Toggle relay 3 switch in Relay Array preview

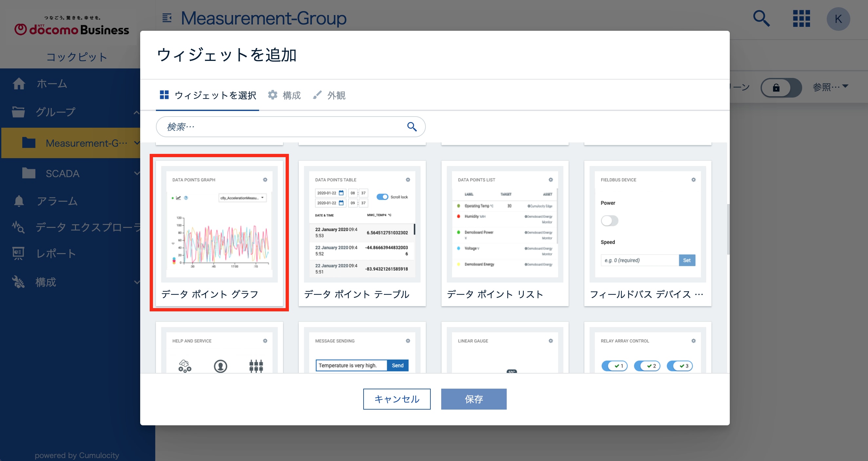tap(680, 366)
